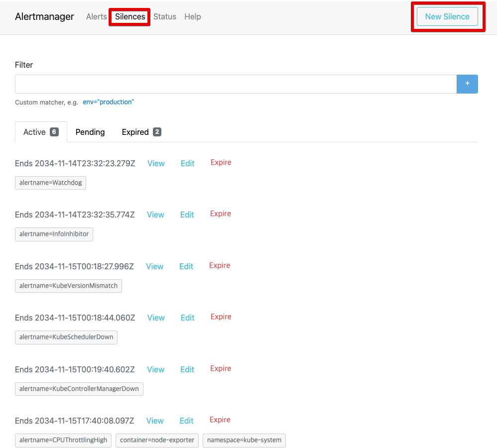
Task: Expire the KubeVersionMismatch silence
Action: 220,265
